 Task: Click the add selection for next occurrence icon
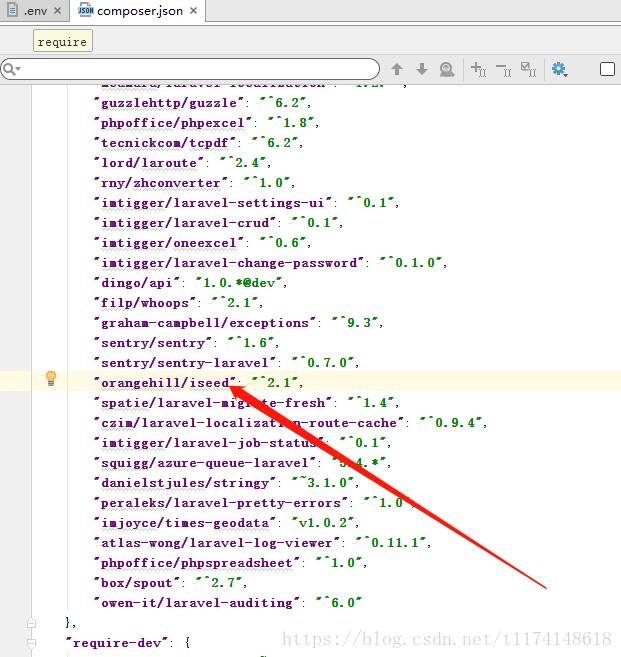click(x=478, y=69)
